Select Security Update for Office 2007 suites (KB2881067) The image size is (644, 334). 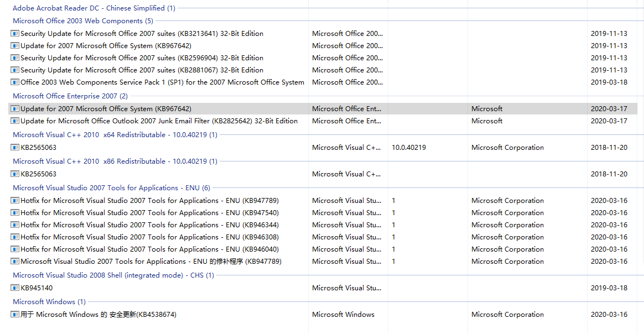(x=142, y=70)
